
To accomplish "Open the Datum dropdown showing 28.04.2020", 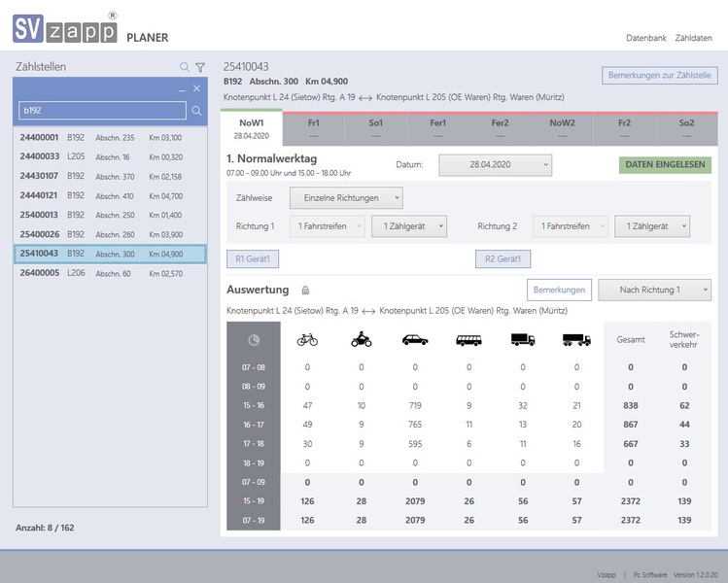I will coord(495,165).
